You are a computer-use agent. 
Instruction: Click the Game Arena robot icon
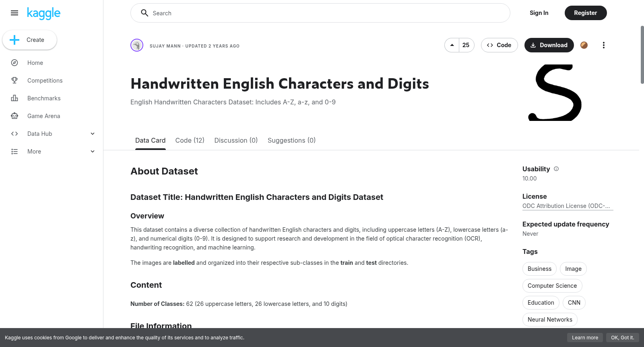pos(14,116)
